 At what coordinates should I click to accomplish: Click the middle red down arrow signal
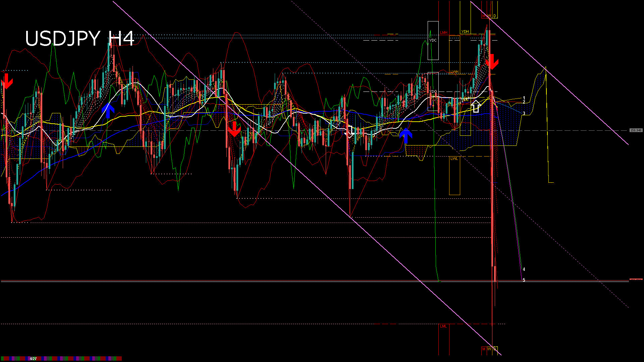[234, 129]
